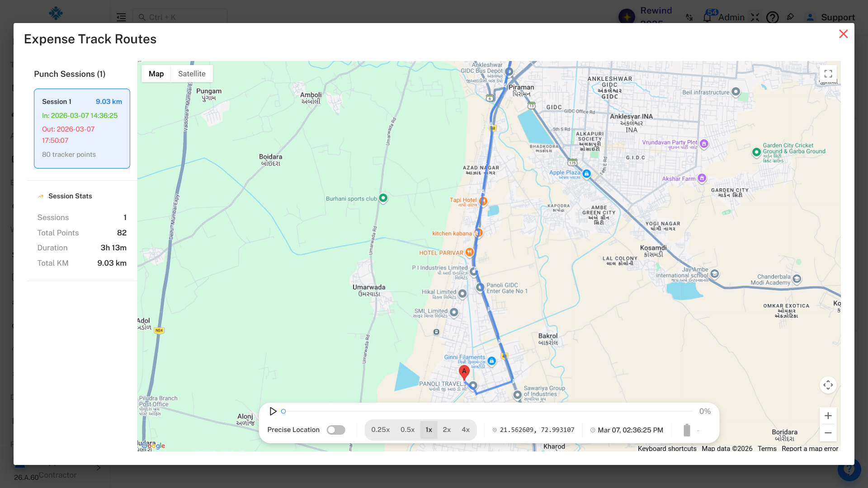Select the 1x playback speed
This screenshot has height=488, width=868.
pyautogui.click(x=429, y=430)
